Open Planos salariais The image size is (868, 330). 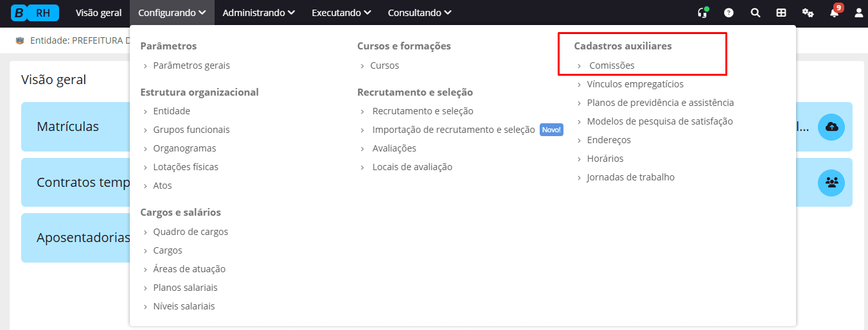pyautogui.click(x=186, y=288)
